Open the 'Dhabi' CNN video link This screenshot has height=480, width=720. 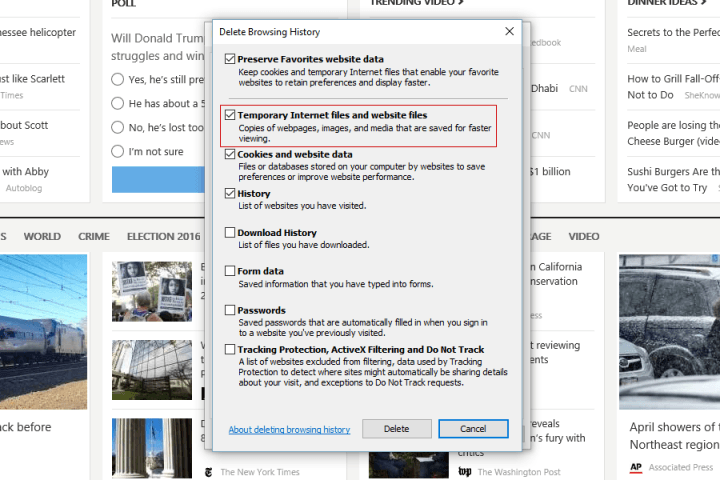tap(545, 88)
